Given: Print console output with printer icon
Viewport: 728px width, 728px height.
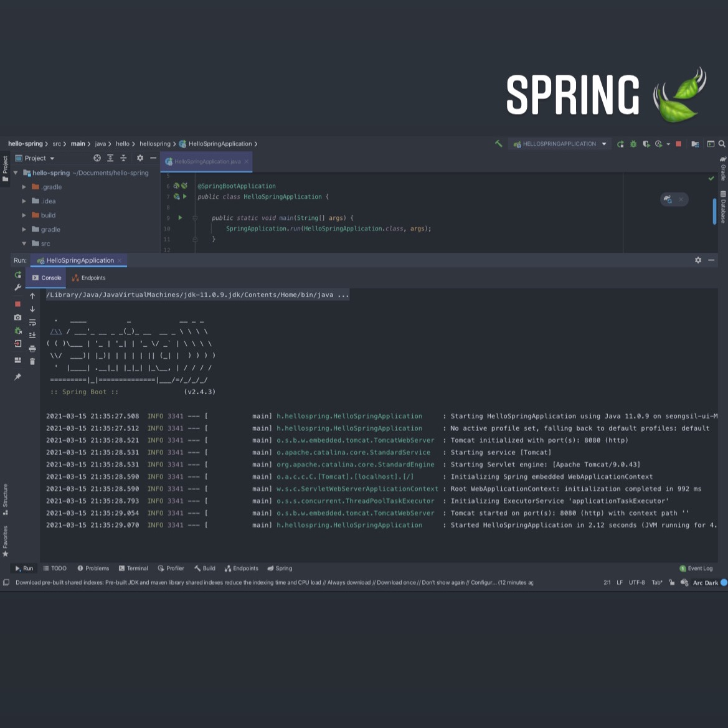Looking at the screenshot, I should click(32, 348).
